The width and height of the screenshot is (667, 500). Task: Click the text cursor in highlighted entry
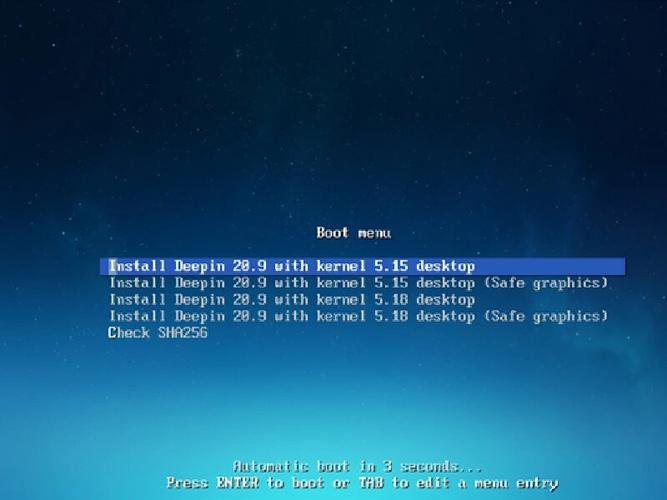pyautogui.click(x=112, y=266)
